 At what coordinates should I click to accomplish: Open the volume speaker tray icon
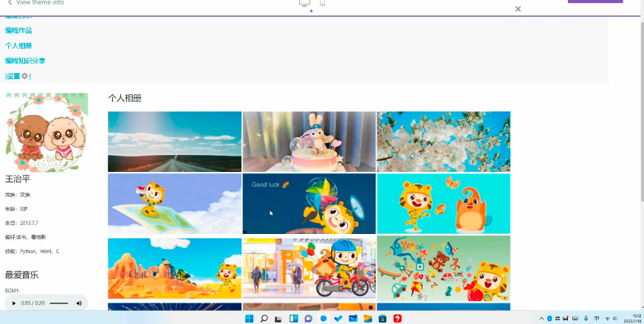(x=615, y=319)
